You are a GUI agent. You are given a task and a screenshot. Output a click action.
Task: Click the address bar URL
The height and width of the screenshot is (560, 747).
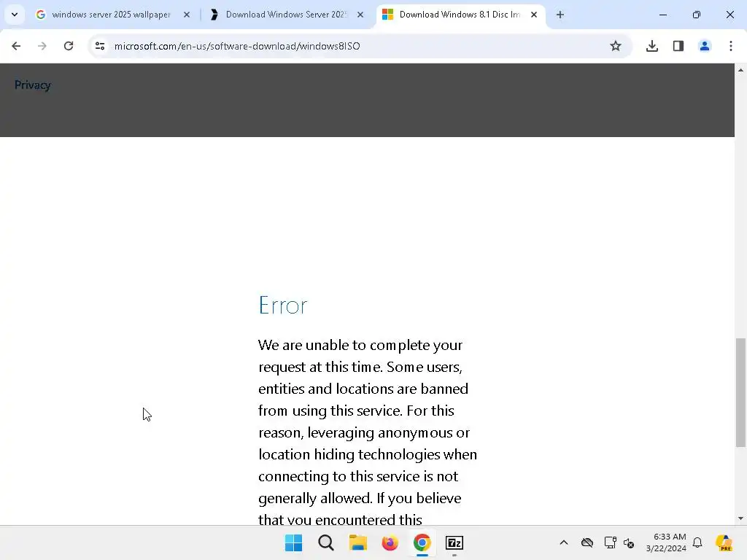tap(237, 46)
